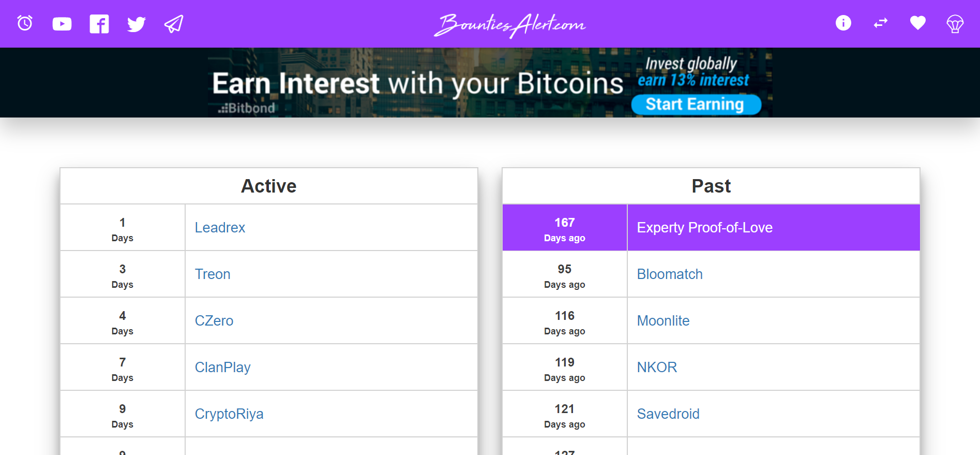Viewport: 980px width, 455px height.
Task: Click the airdrop parachute icon
Action: pos(955,24)
